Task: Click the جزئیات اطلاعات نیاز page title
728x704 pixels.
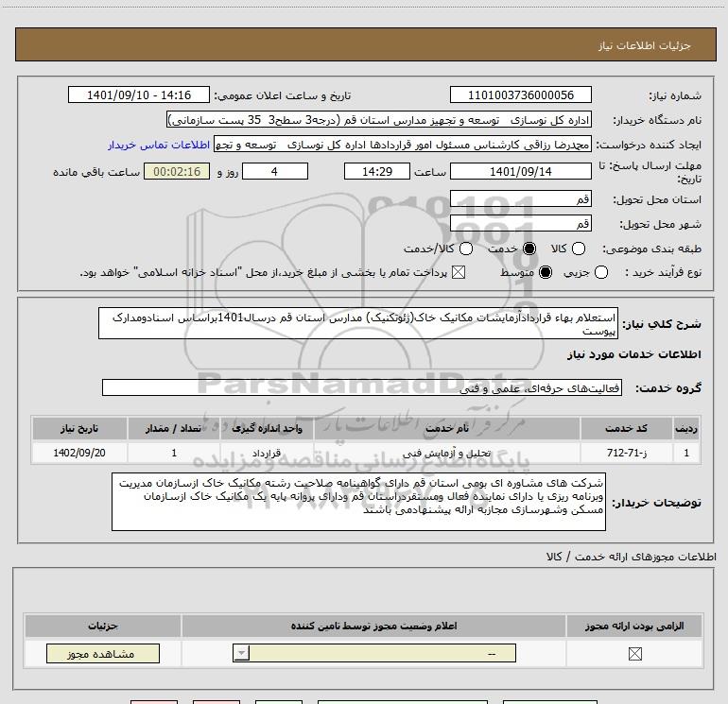Action: 644,45
